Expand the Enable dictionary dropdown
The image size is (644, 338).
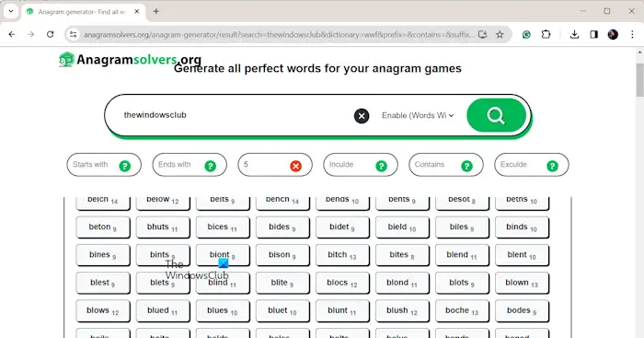coord(418,115)
